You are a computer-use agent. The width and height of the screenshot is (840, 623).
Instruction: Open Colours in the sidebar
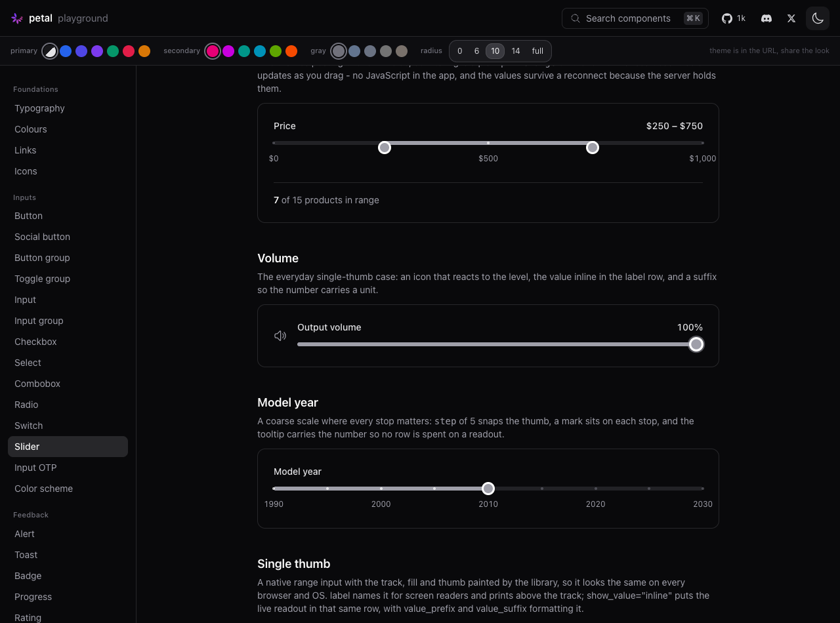click(x=68, y=129)
